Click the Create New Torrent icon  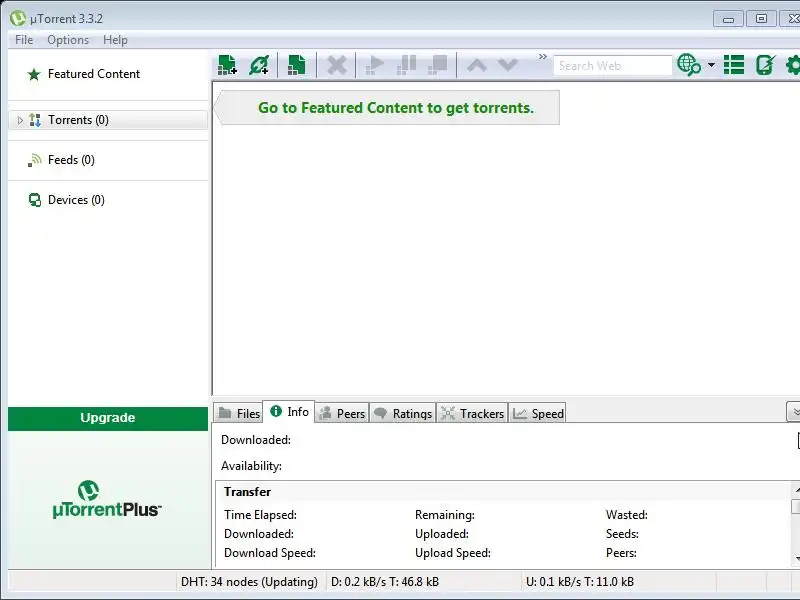click(296, 65)
